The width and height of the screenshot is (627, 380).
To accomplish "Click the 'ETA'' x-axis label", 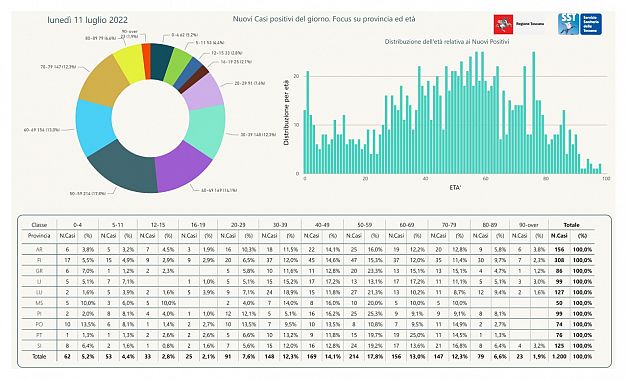I will [455, 187].
